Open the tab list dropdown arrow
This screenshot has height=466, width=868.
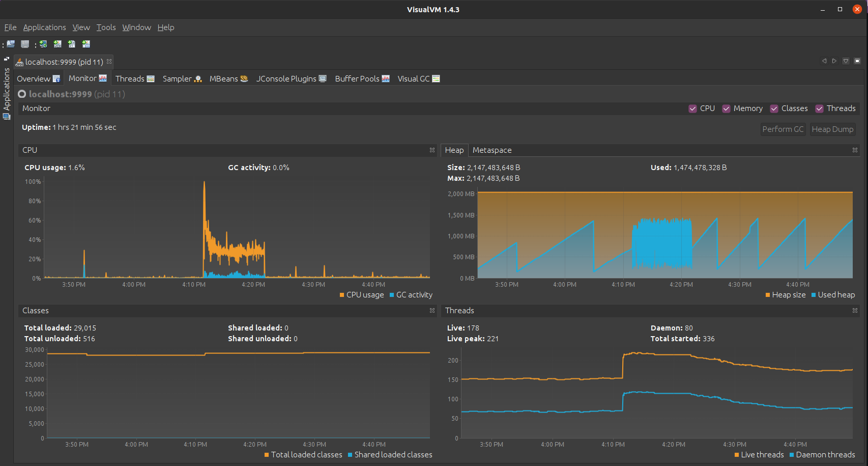846,61
